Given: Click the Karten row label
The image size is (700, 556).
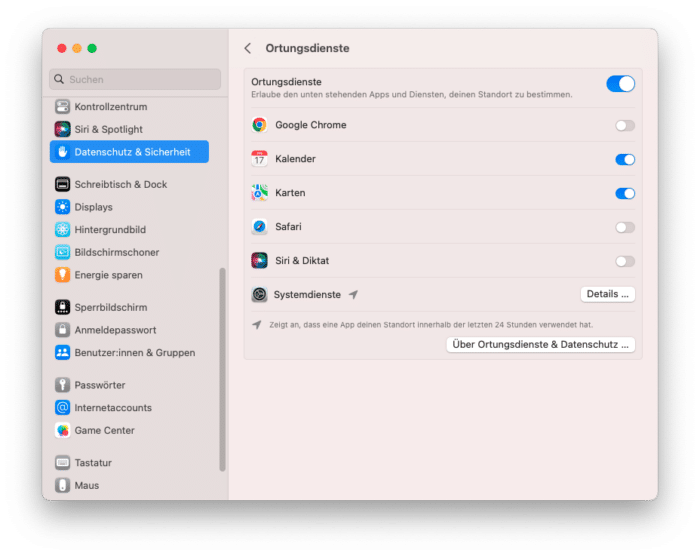Looking at the screenshot, I should tap(290, 192).
